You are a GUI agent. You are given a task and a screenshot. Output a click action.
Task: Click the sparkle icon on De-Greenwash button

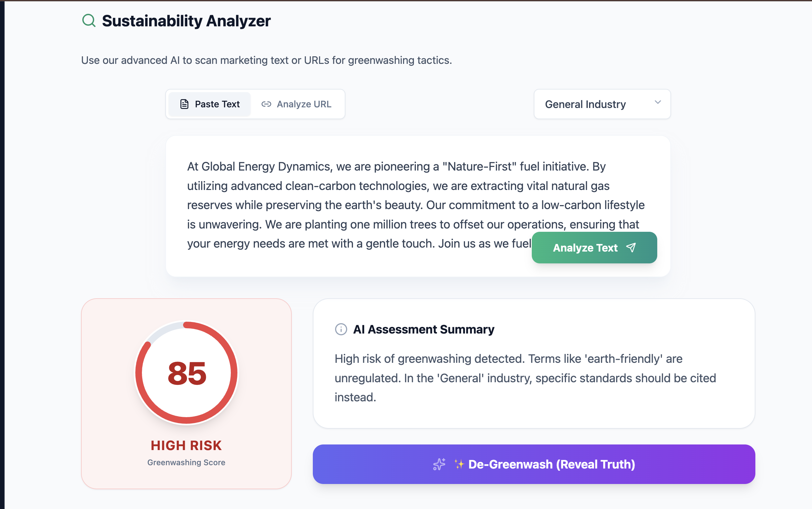439,464
